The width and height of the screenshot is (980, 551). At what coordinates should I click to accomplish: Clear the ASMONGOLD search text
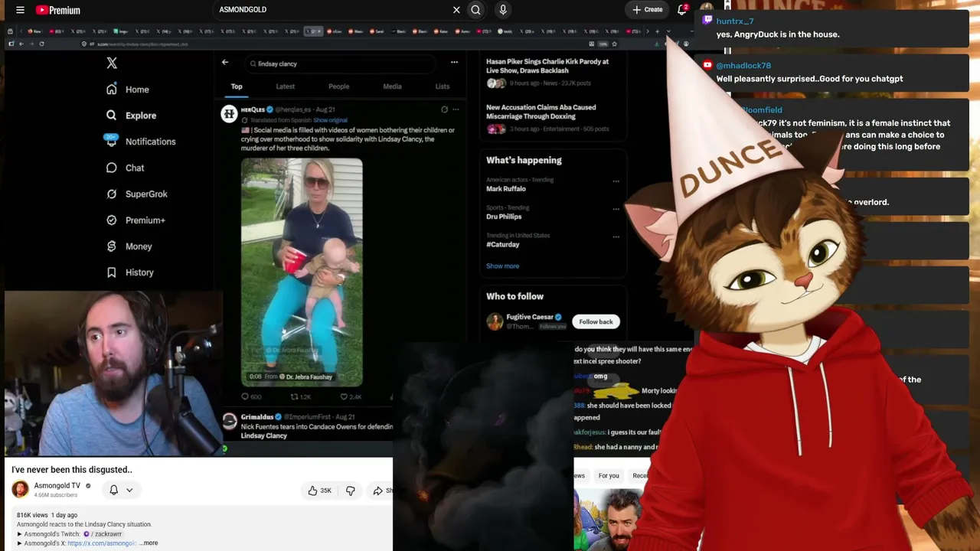[x=456, y=10]
